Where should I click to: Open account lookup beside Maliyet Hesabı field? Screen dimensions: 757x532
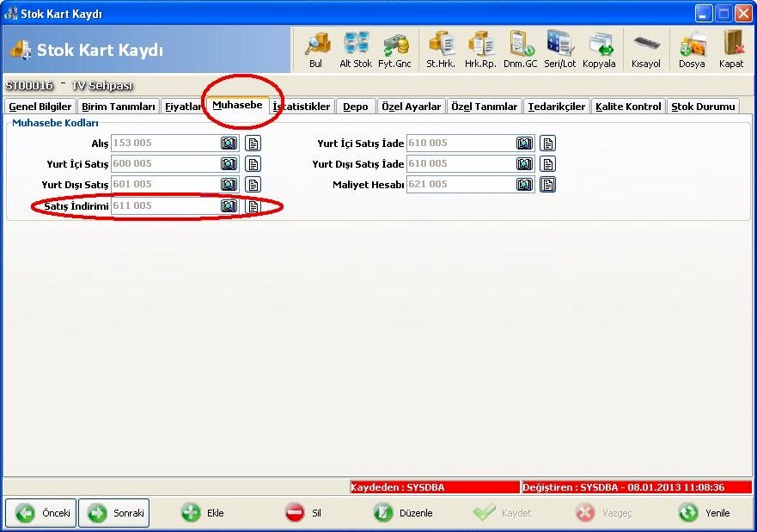524,185
